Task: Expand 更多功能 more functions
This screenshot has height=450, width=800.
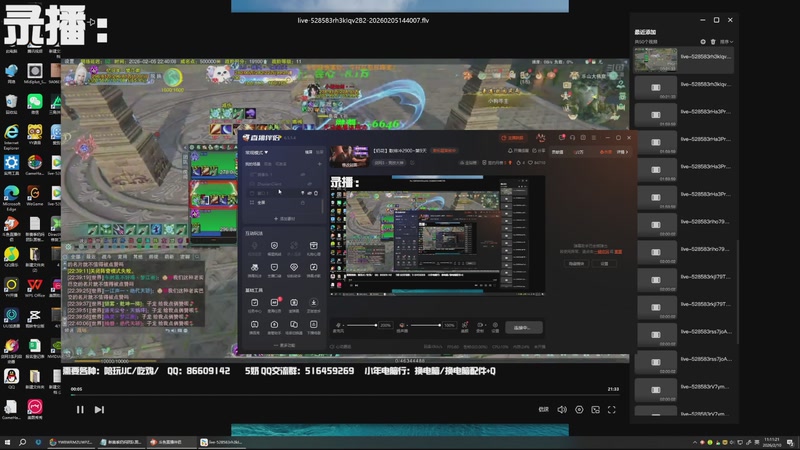Action: 285,345
